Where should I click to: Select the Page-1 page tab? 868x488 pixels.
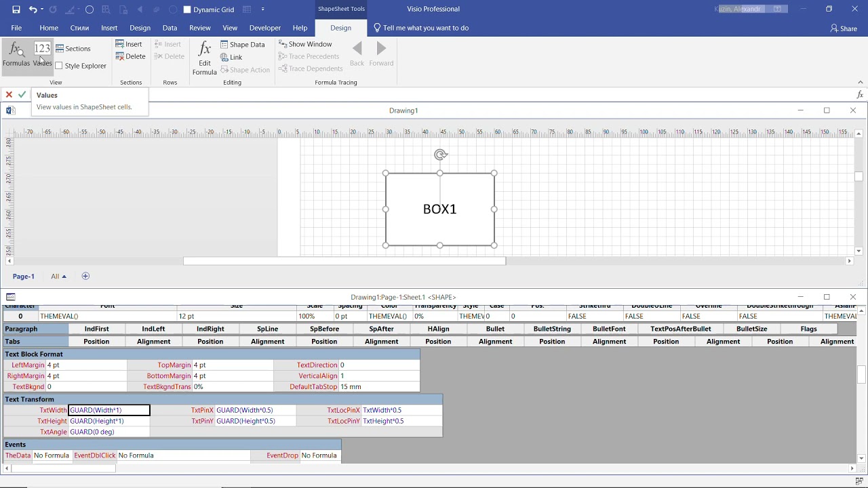(24, 277)
